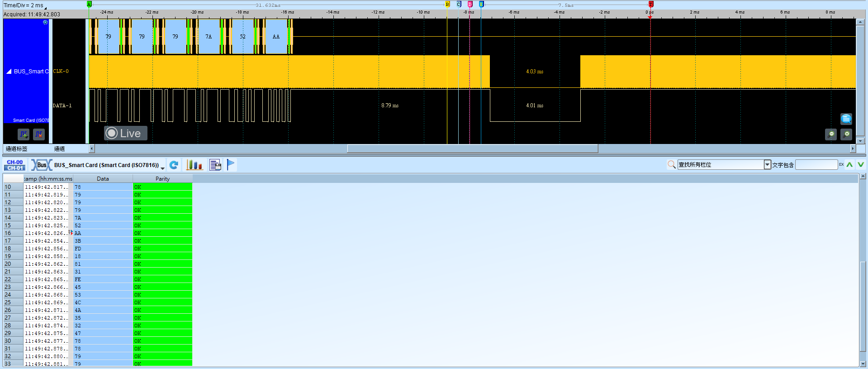Click the CLK-0 channel label
The height and width of the screenshot is (369, 868).
tap(61, 71)
